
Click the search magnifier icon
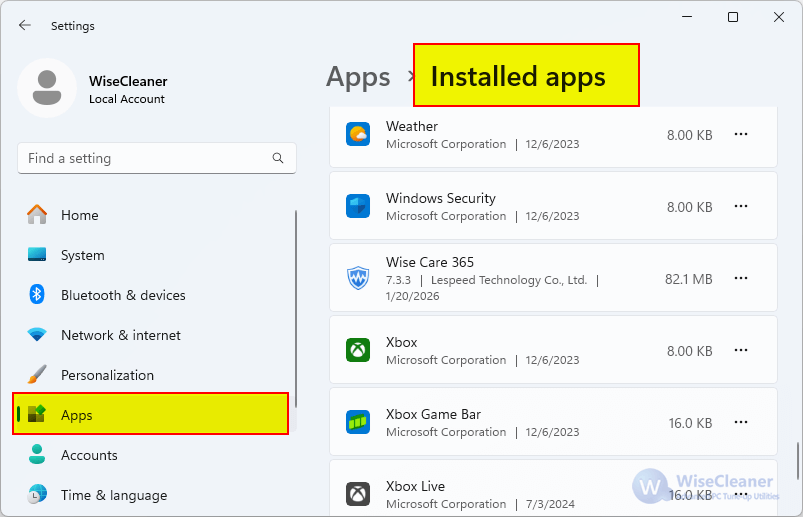278,158
